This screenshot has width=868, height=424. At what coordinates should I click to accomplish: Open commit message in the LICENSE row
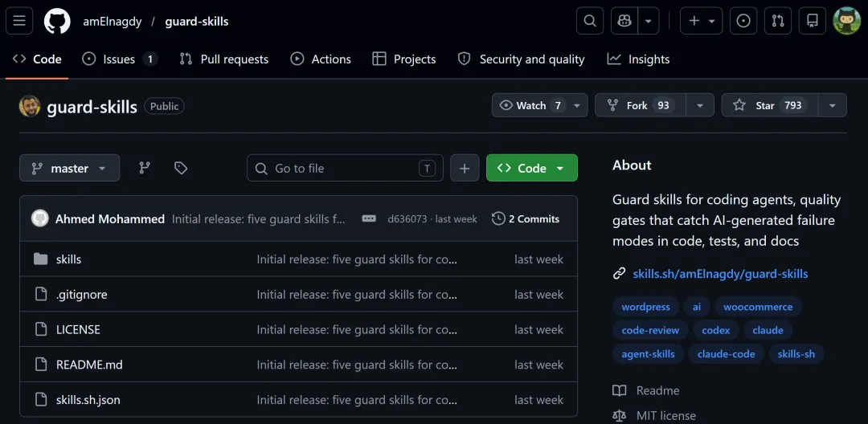pos(357,329)
